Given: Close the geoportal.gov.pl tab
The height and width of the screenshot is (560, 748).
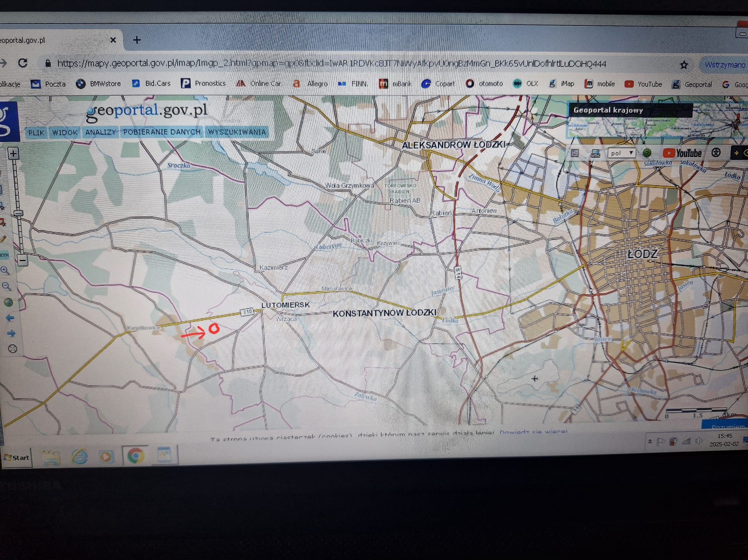Looking at the screenshot, I should tap(113, 40).
